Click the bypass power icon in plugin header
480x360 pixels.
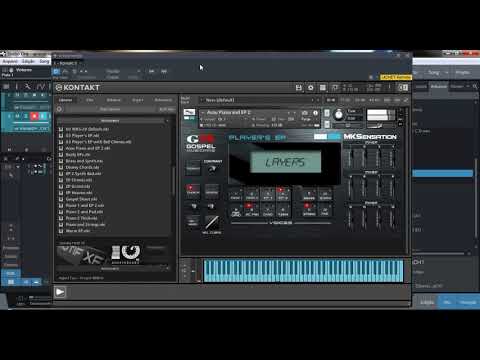56,71
